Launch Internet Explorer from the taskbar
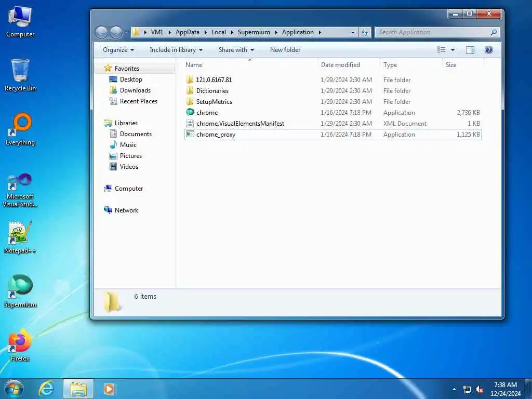 click(x=46, y=389)
